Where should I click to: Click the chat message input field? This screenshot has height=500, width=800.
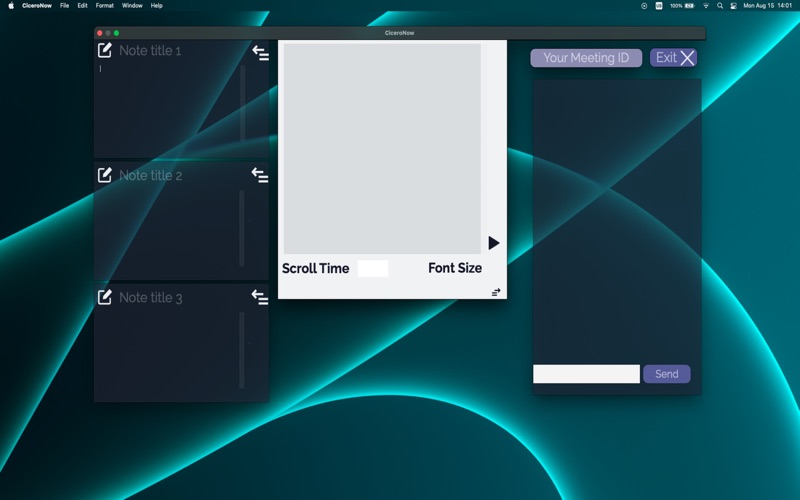(586, 374)
